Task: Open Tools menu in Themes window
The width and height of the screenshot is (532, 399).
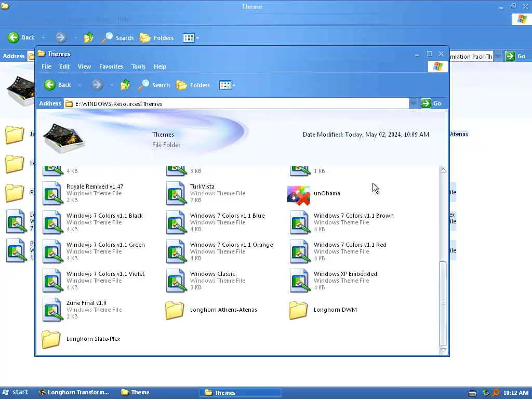Action: (138, 66)
